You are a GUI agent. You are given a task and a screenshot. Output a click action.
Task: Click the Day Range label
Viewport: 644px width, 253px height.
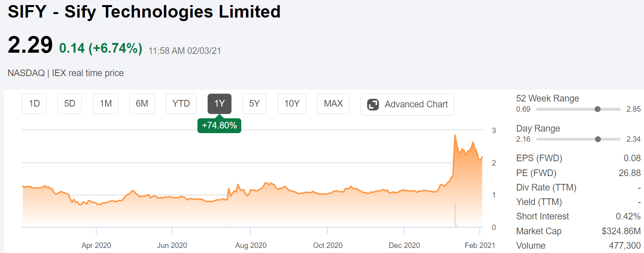coord(538,128)
